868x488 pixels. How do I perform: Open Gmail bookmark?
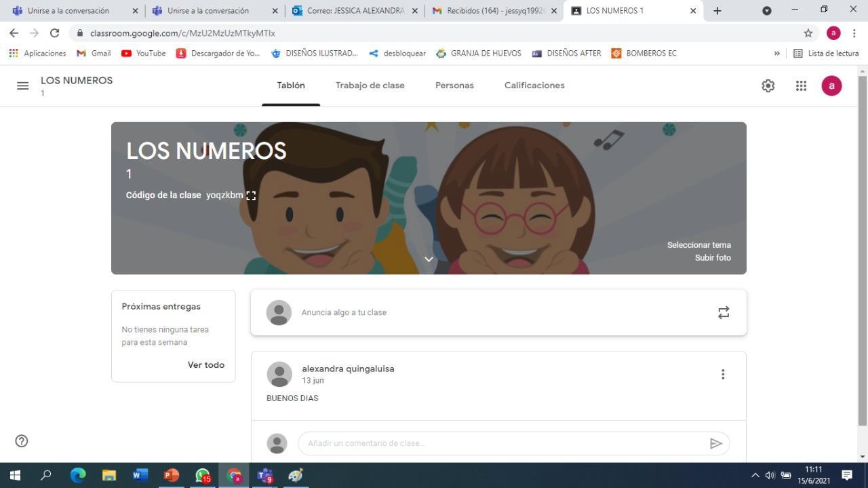94,53
